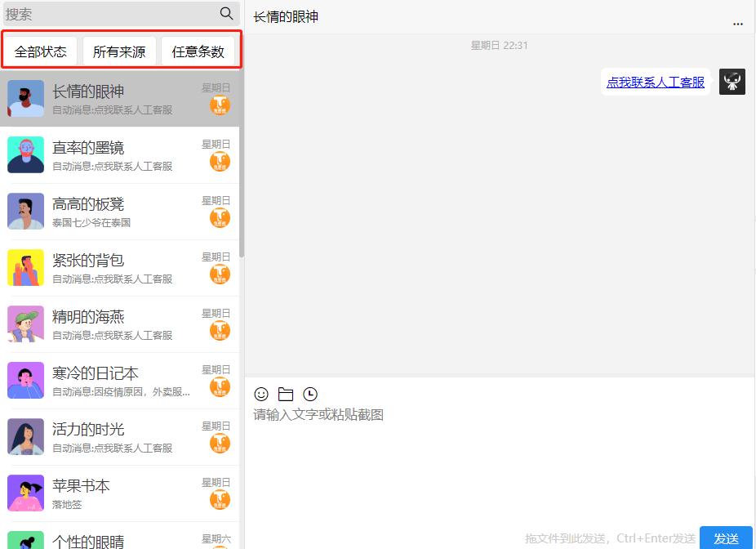Click the 发送 button to send
The width and height of the screenshot is (756, 549).
(x=726, y=538)
